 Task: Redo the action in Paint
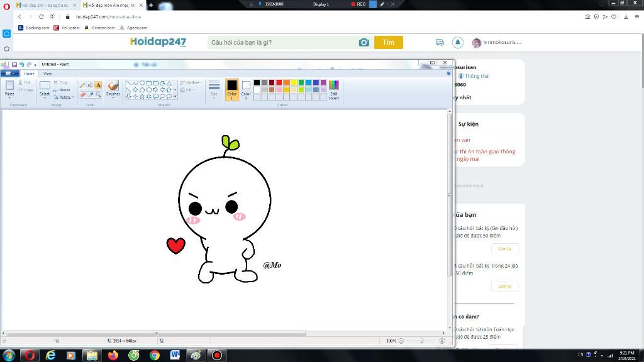[x=29, y=65]
